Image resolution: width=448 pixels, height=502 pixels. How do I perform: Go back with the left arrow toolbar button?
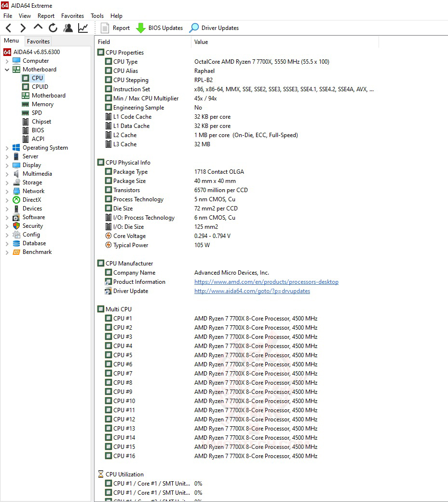(9, 28)
